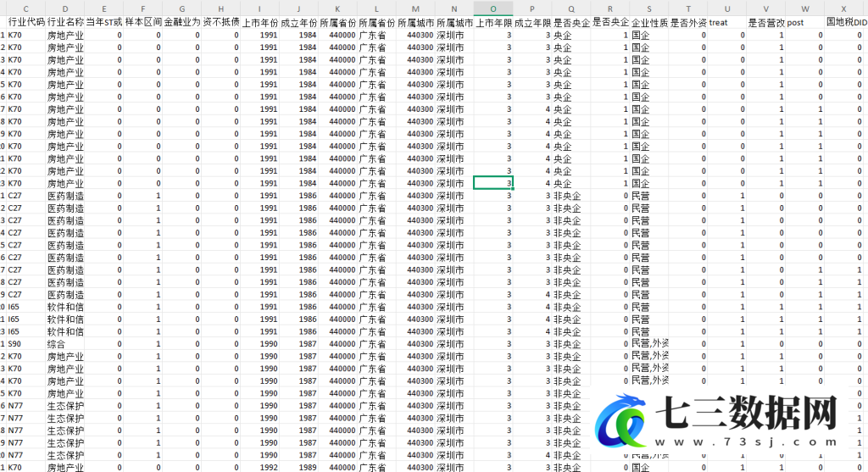Select the cell with year 1989
The width and height of the screenshot is (868, 472).
coord(299,468)
